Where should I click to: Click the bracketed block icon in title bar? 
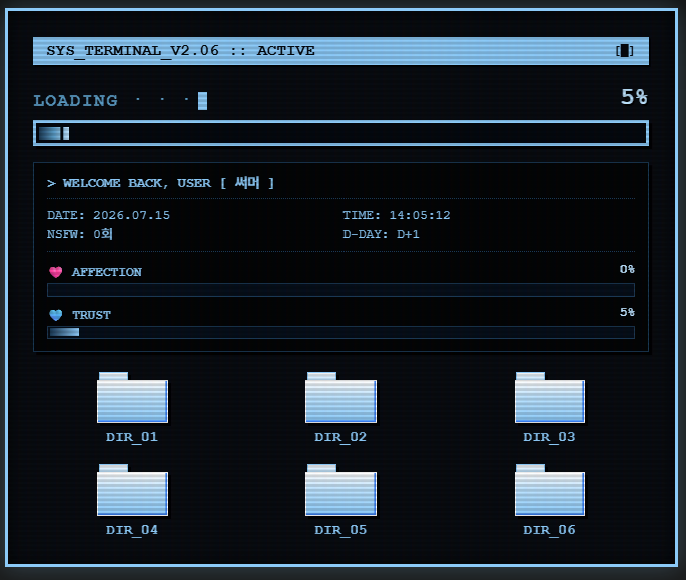coord(625,51)
